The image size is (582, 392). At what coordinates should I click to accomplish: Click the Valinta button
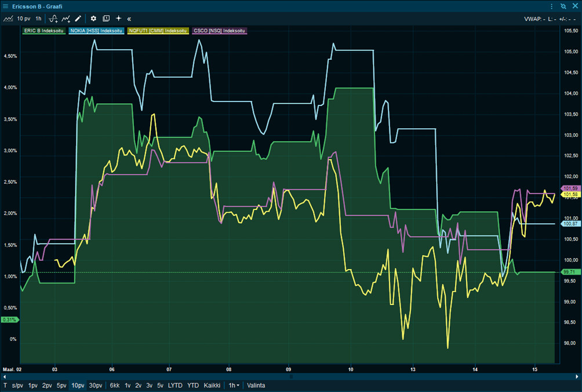point(256,385)
